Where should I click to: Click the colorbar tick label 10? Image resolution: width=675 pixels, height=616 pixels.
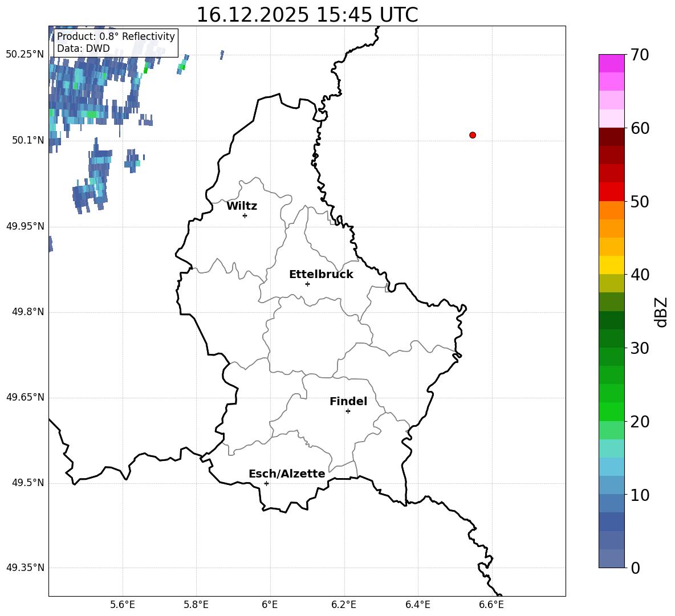click(x=640, y=495)
